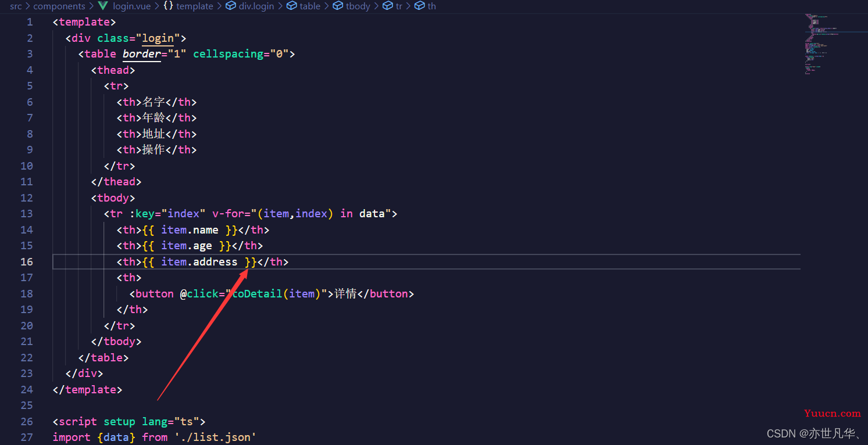
Task: Click the opening <template> tag on line 1
Action: (x=84, y=22)
